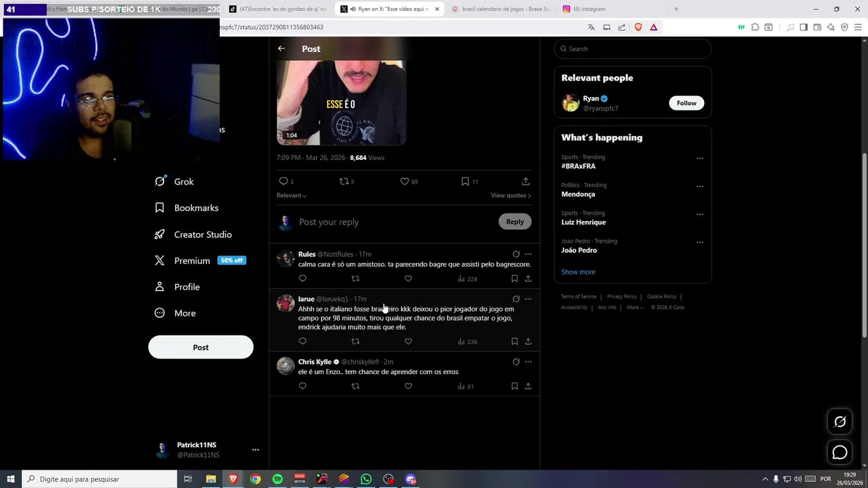Open Premium in the sidebar

coord(199,260)
